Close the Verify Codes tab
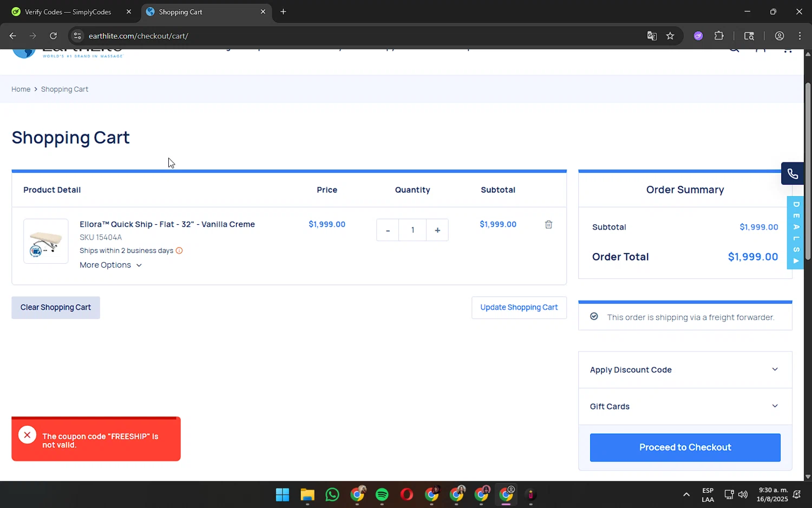The height and width of the screenshot is (508, 812). point(129,11)
